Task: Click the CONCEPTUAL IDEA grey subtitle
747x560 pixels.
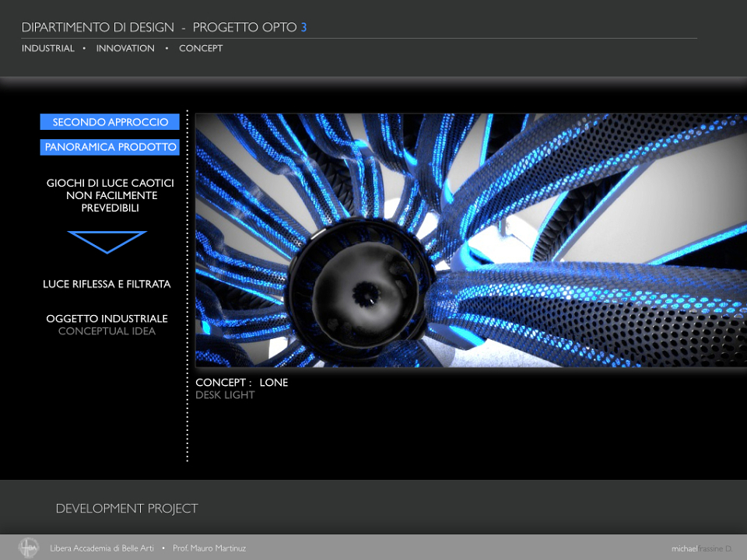Action: coord(107,331)
